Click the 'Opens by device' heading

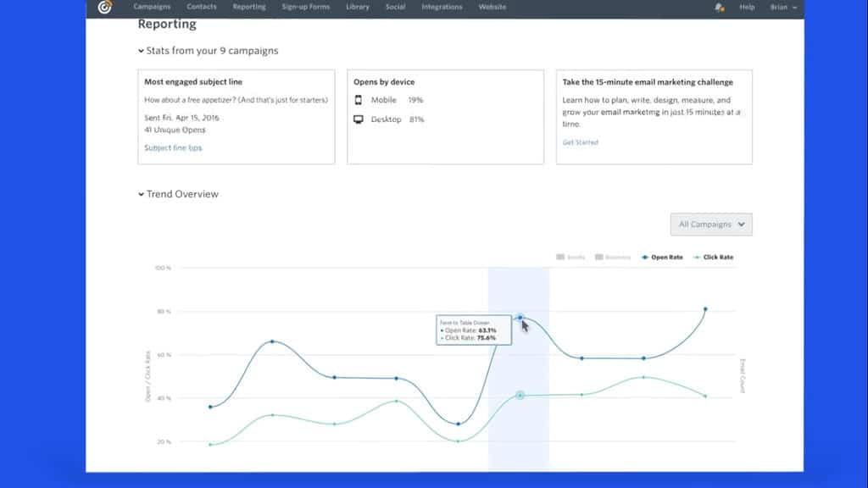(x=384, y=82)
